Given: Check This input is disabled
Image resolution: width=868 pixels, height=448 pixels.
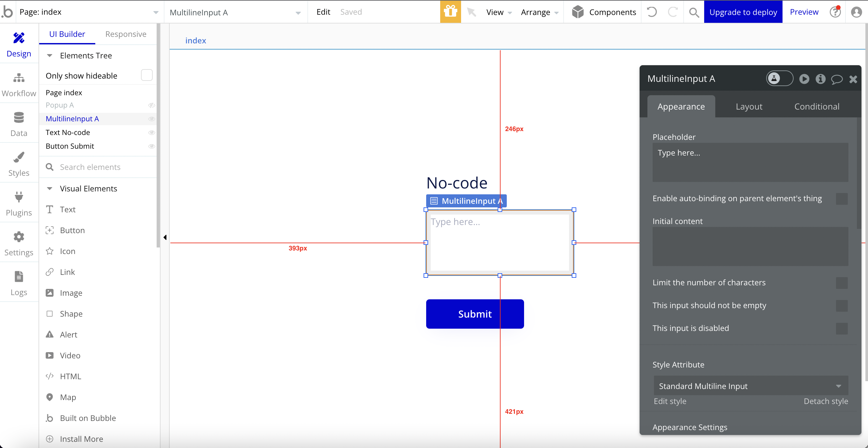Looking at the screenshot, I should (841, 329).
